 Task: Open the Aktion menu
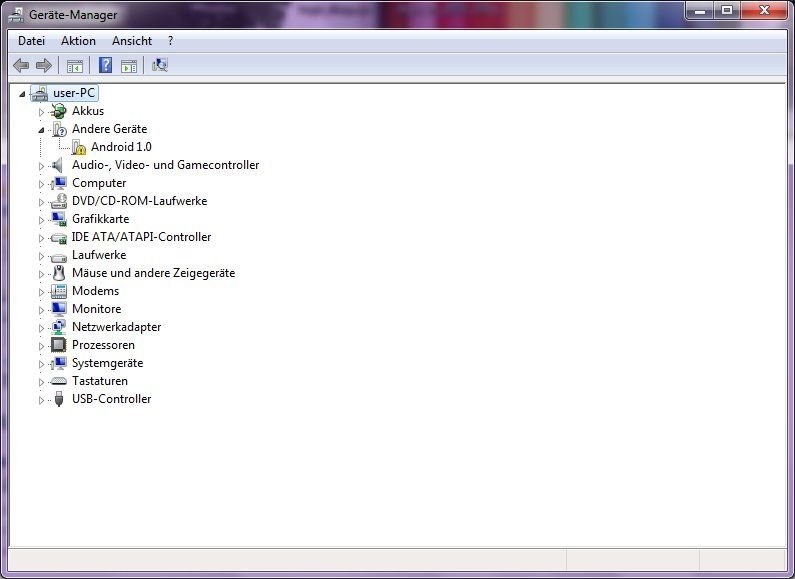pos(79,41)
